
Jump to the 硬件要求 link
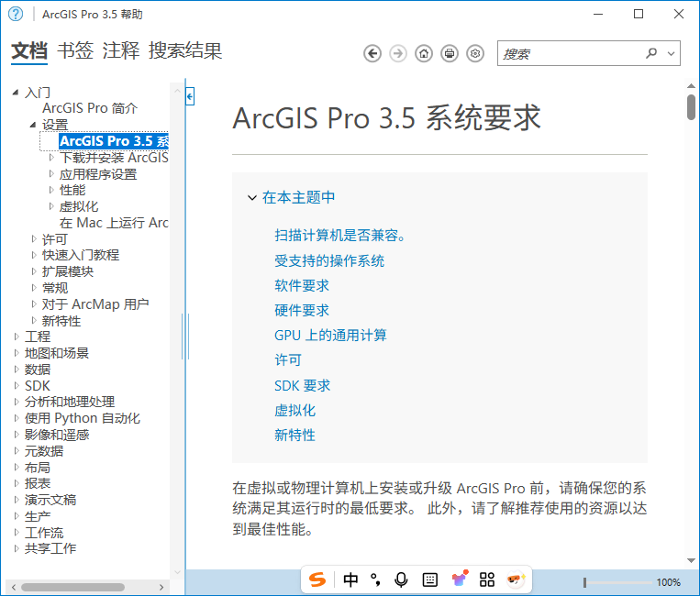(302, 311)
